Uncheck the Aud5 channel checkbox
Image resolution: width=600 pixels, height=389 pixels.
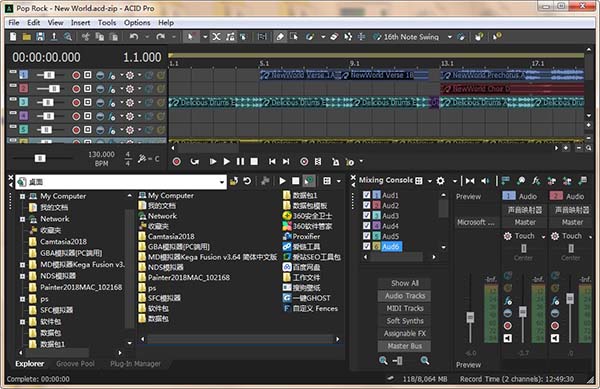click(367, 236)
